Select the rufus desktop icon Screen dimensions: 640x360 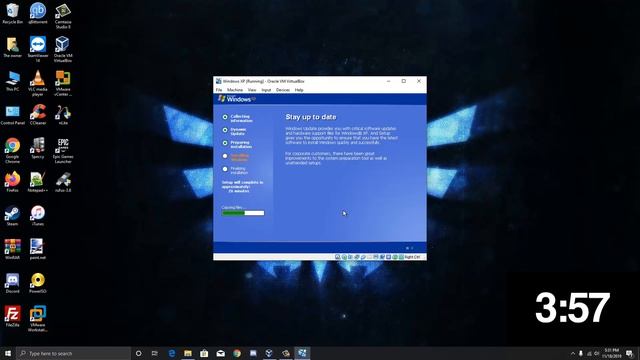click(x=63, y=182)
